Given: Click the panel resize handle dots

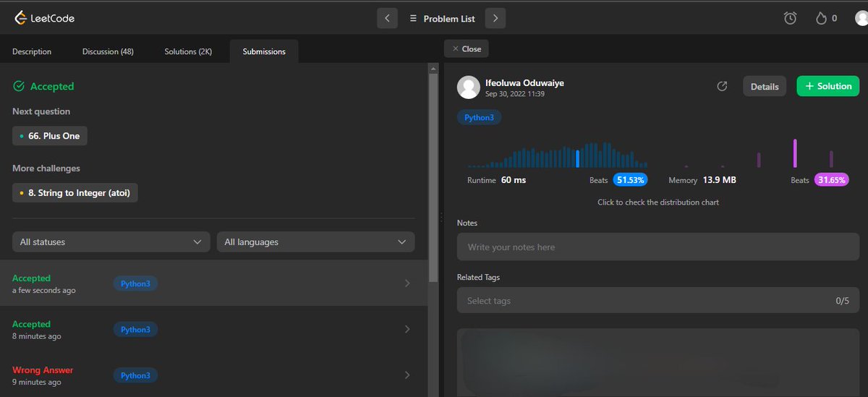Looking at the screenshot, I should [441, 217].
